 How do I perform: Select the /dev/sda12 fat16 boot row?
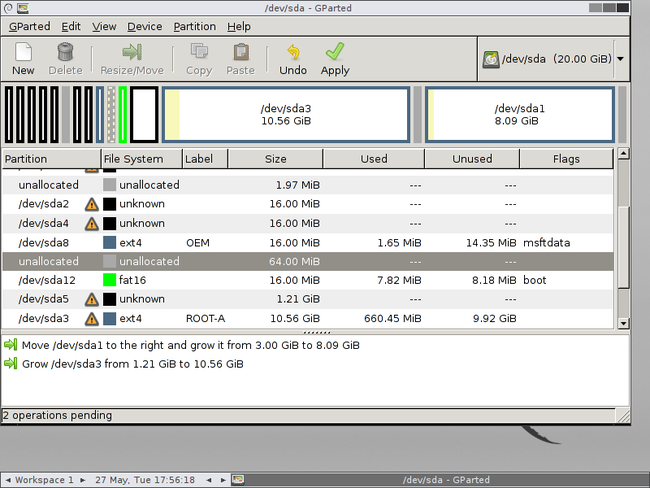pos(300,281)
